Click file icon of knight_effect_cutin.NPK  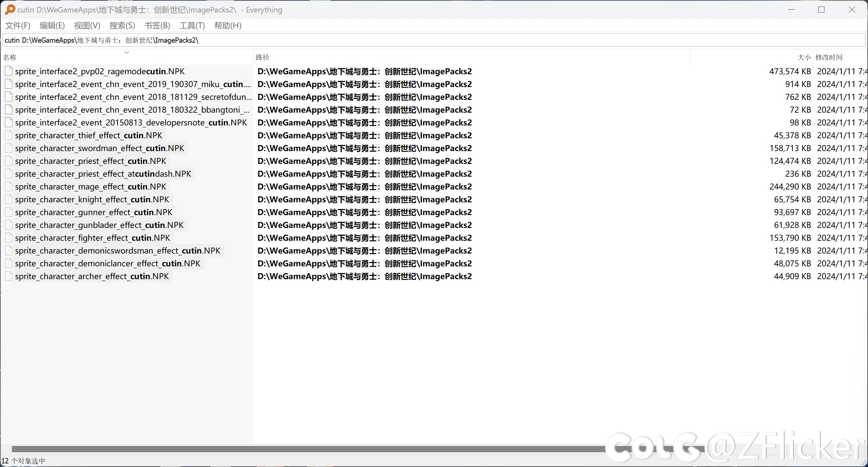[9, 199]
